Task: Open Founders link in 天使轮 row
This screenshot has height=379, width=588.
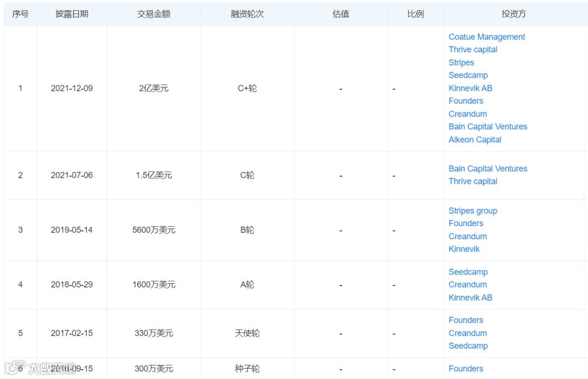Action: click(x=465, y=320)
